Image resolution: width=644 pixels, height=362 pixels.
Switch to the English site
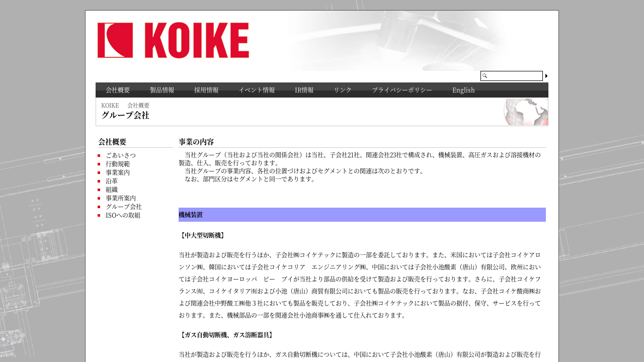(463, 90)
